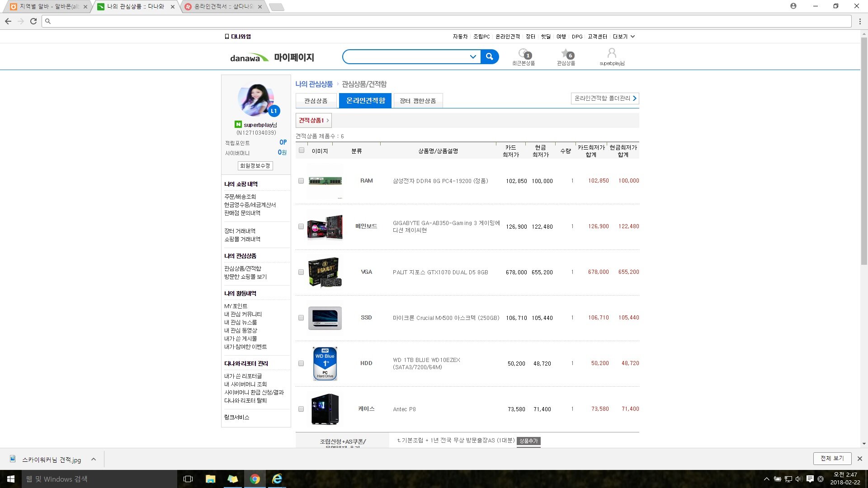The width and height of the screenshot is (868, 488).
Task: Open Internet Explorer from the taskbar
Action: pyautogui.click(x=277, y=479)
